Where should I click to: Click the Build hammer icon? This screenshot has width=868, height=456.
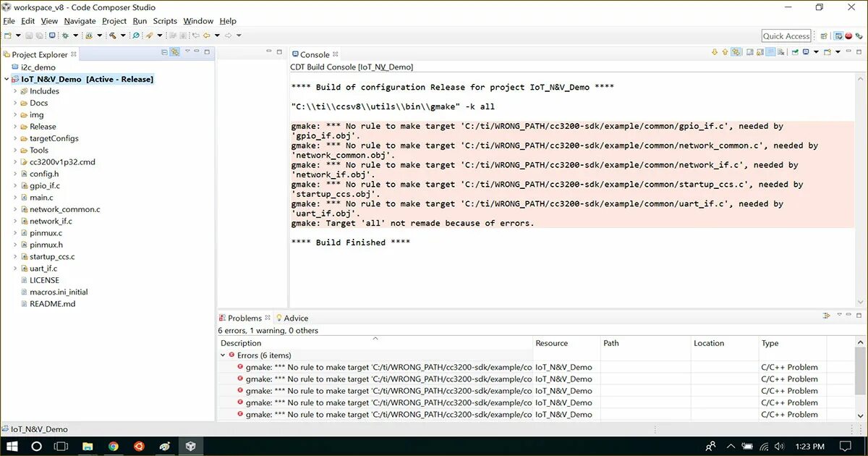pyautogui.click(x=112, y=35)
